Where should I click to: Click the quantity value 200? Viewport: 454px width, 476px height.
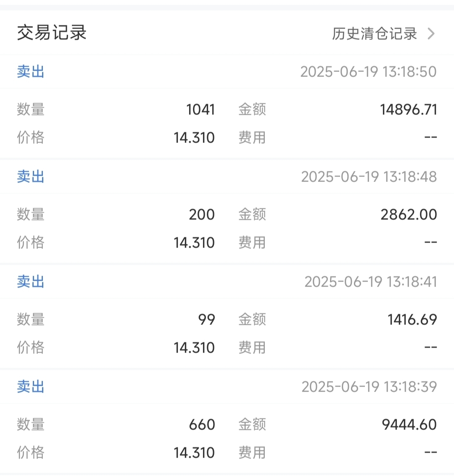click(202, 215)
